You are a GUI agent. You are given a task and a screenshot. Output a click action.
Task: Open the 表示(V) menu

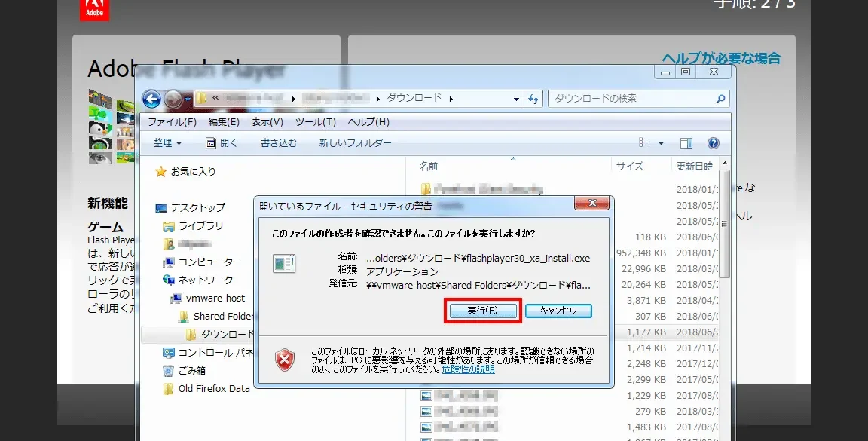point(267,122)
